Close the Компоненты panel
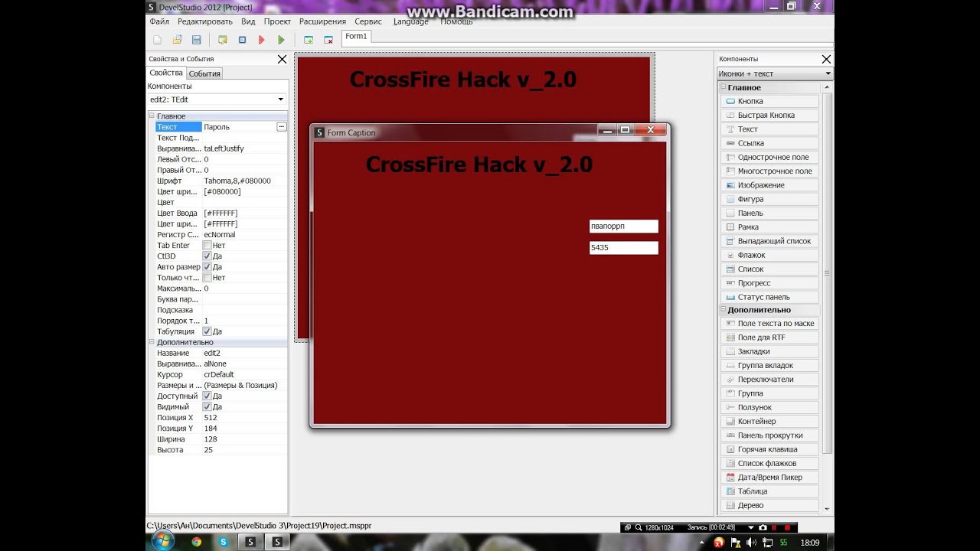The width and height of the screenshot is (980, 551). [826, 59]
